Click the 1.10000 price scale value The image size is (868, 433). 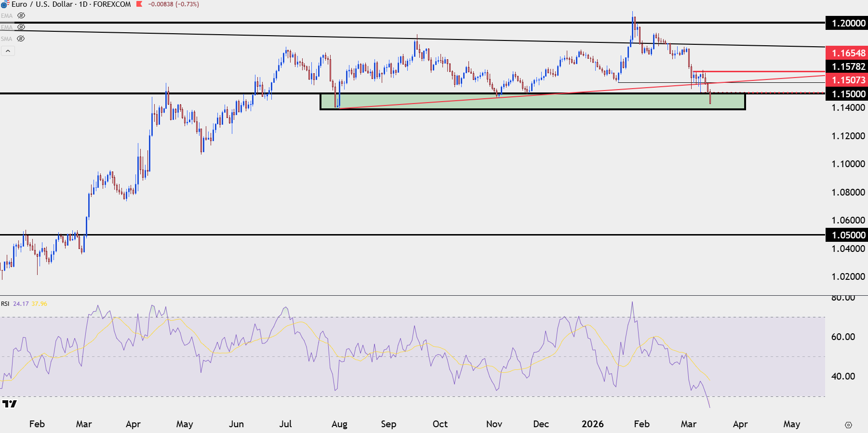(x=848, y=164)
